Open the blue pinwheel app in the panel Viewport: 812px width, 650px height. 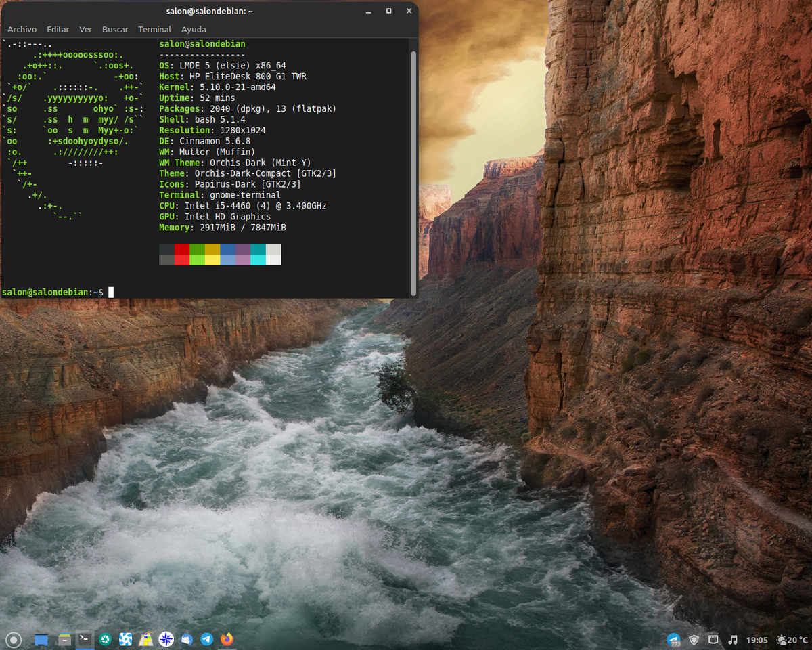click(125, 639)
